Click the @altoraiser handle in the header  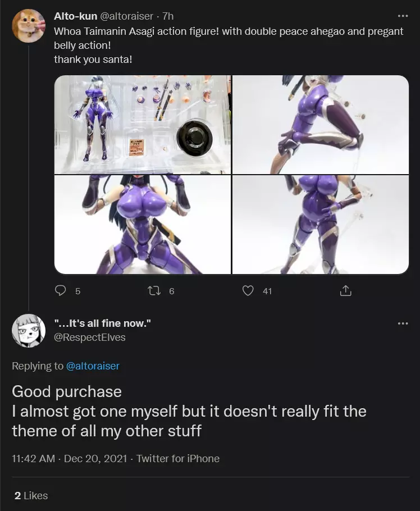pos(126,16)
